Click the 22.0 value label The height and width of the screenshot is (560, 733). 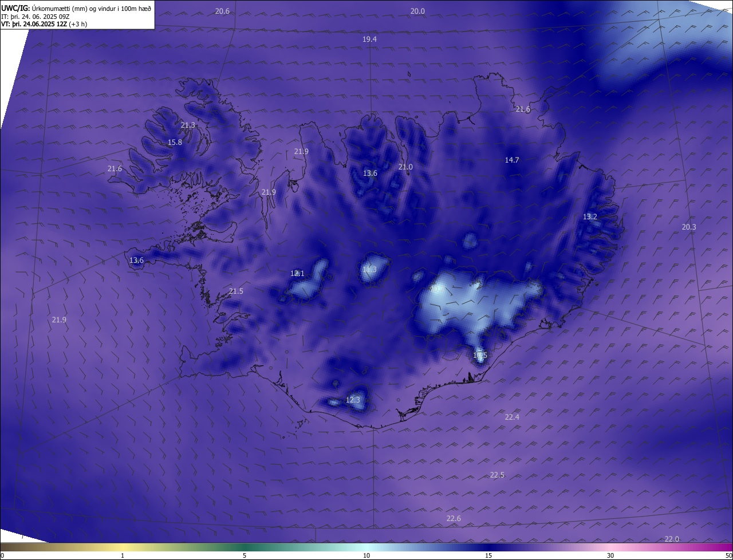click(x=672, y=539)
